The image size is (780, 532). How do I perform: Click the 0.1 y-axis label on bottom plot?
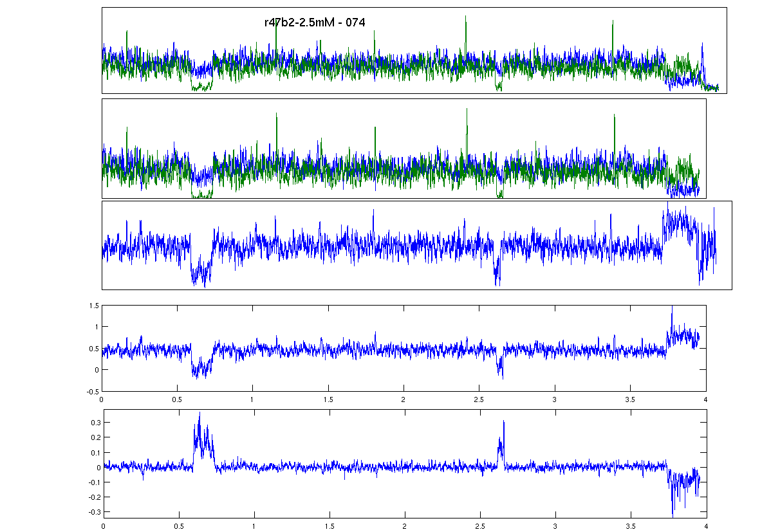(x=97, y=453)
